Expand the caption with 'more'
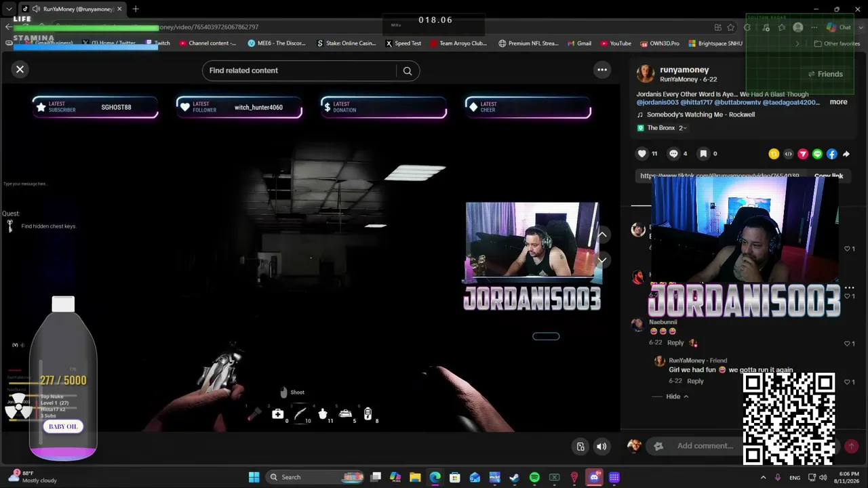The height and width of the screenshot is (488, 868). (x=838, y=102)
